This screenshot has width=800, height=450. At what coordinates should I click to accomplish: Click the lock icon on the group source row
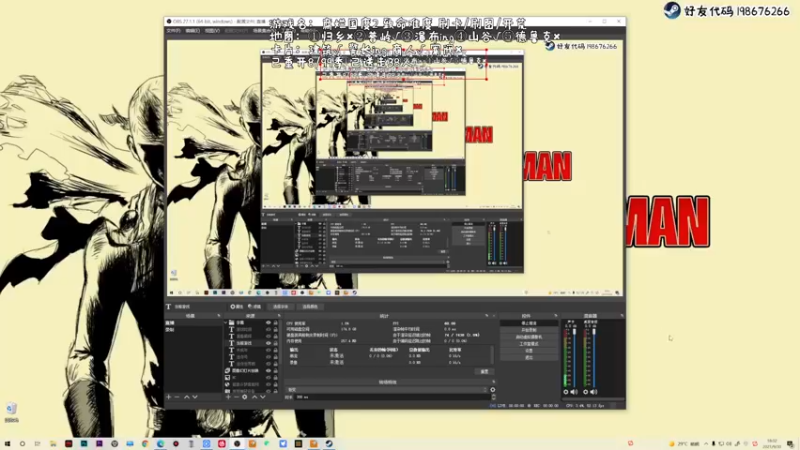tap(276, 323)
